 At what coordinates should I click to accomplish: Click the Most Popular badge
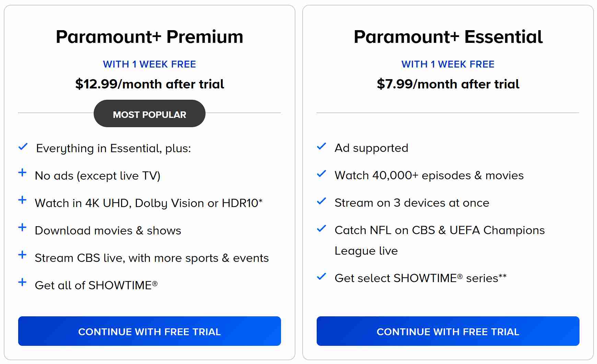(x=150, y=114)
